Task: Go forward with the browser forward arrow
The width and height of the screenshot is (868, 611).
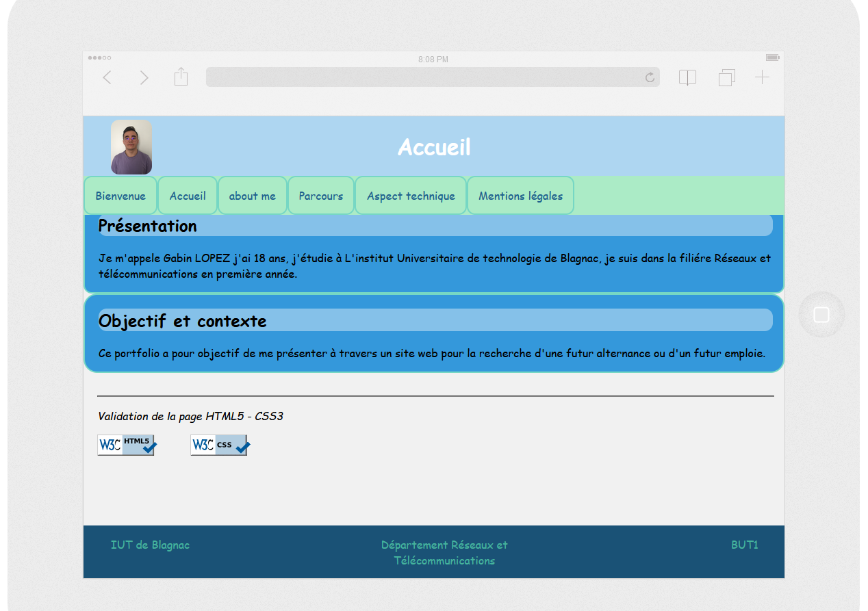Action: (x=144, y=77)
